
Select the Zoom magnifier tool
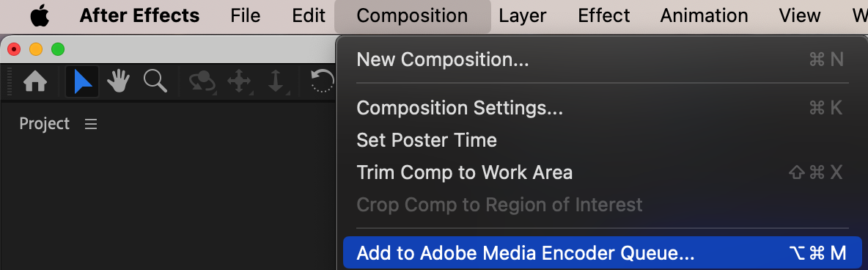[155, 81]
